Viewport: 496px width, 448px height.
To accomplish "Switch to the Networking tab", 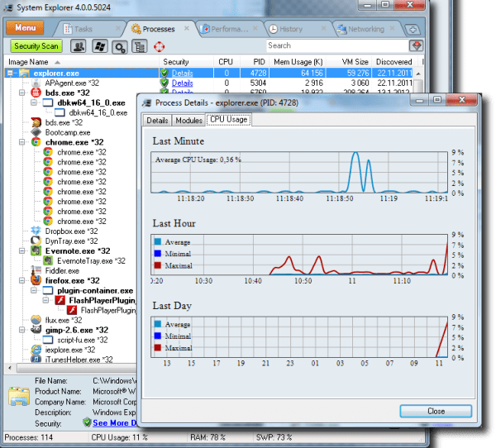I will 365,29.
